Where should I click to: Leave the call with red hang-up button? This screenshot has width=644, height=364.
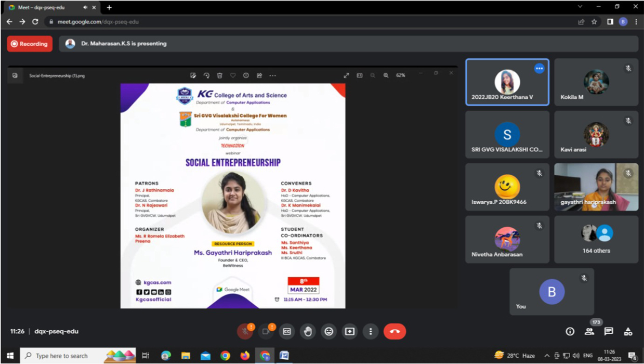click(395, 332)
